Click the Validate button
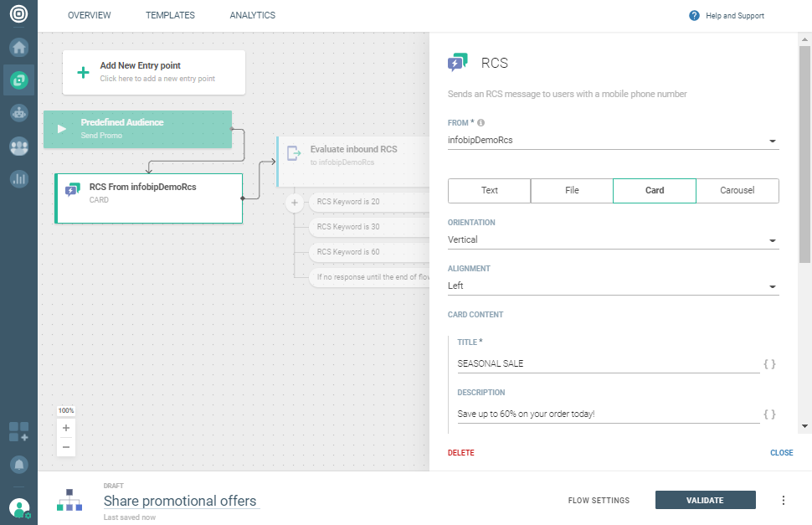 click(x=705, y=501)
